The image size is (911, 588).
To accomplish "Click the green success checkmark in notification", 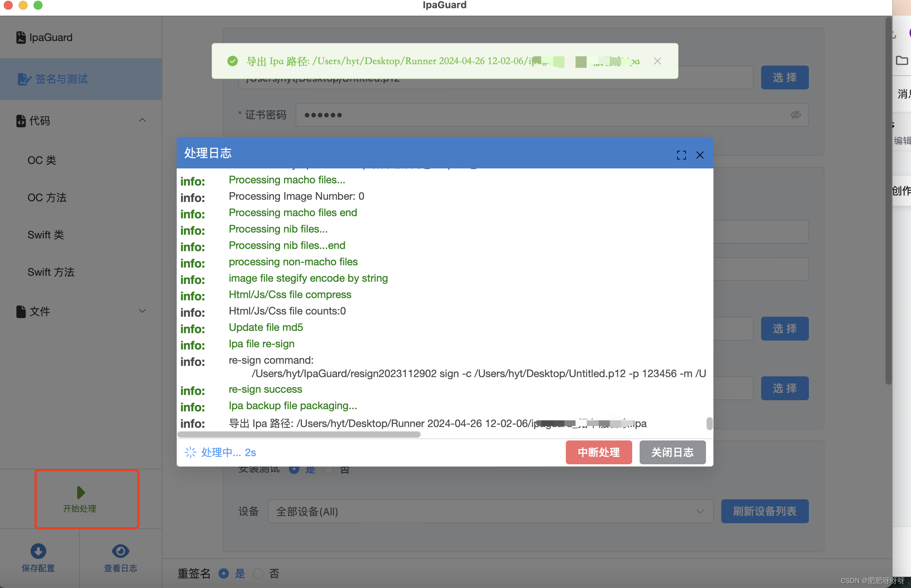I will (x=232, y=61).
